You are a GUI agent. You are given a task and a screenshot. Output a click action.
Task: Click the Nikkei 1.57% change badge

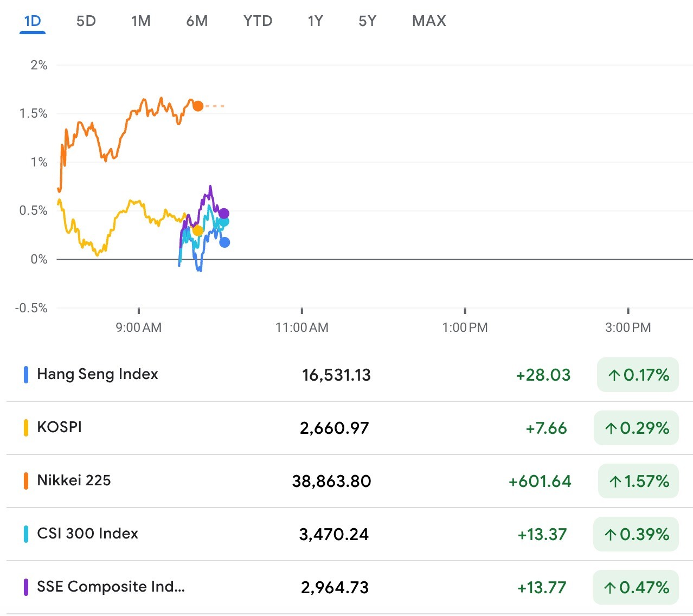point(638,481)
